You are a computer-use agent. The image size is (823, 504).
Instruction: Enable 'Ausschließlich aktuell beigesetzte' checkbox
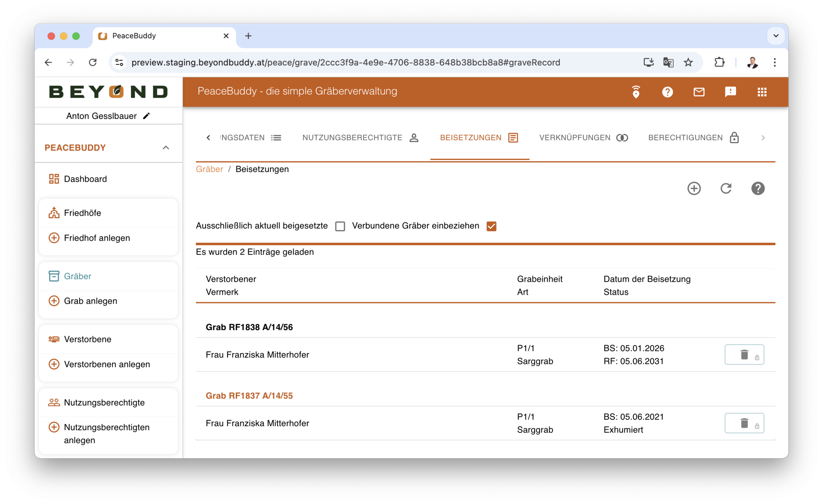tap(340, 226)
